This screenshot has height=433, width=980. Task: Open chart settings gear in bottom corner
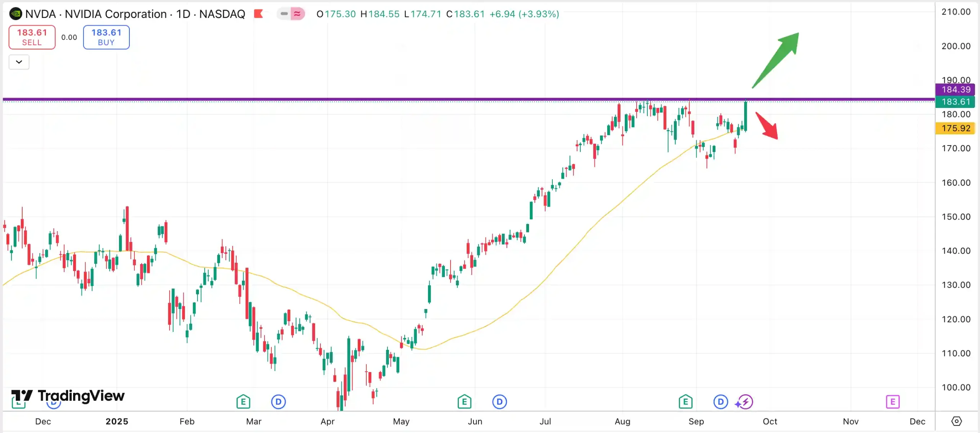coord(956,421)
